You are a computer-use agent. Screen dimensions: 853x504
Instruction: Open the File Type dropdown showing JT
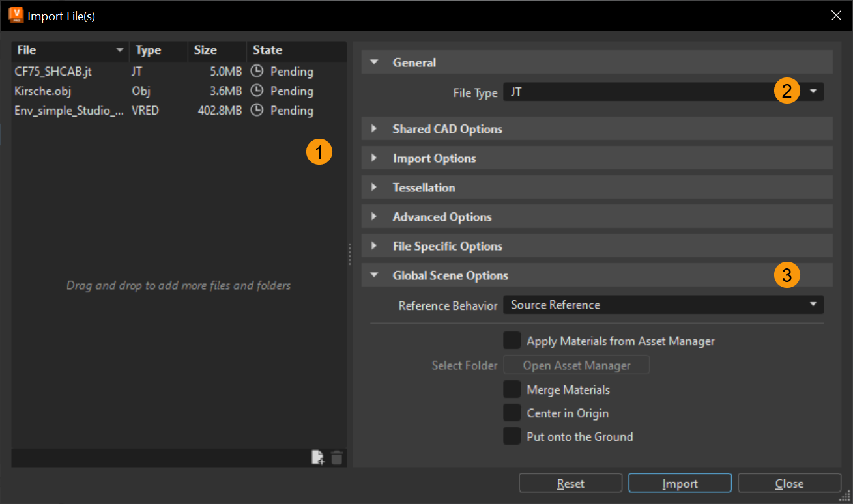tap(813, 92)
